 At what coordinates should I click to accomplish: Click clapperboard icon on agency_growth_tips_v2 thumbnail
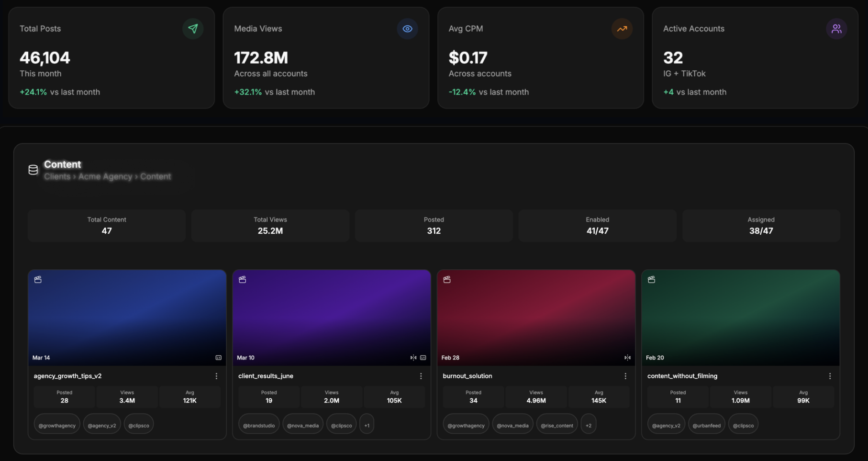(x=38, y=279)
